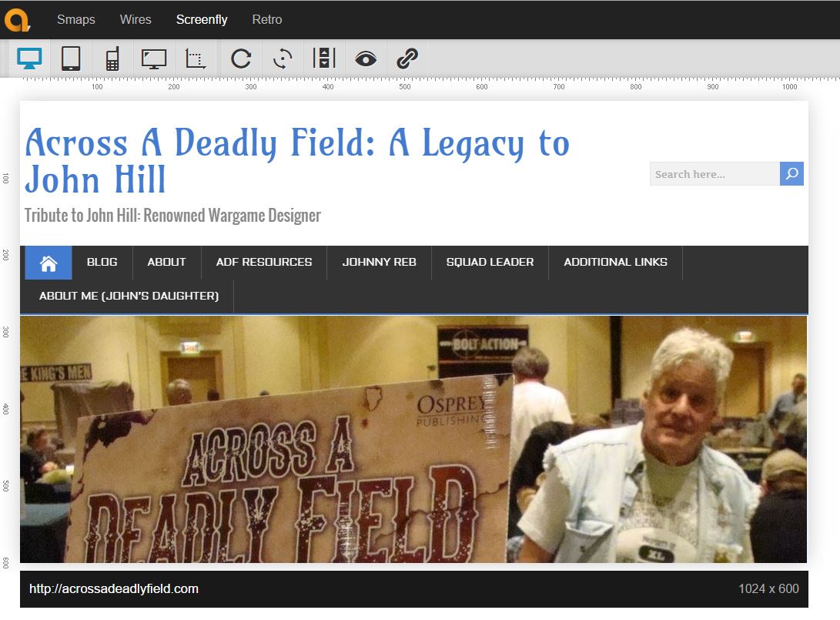Open the Retro tab
The width and height of the screenshot is (840, 620).
pos(267,20)
